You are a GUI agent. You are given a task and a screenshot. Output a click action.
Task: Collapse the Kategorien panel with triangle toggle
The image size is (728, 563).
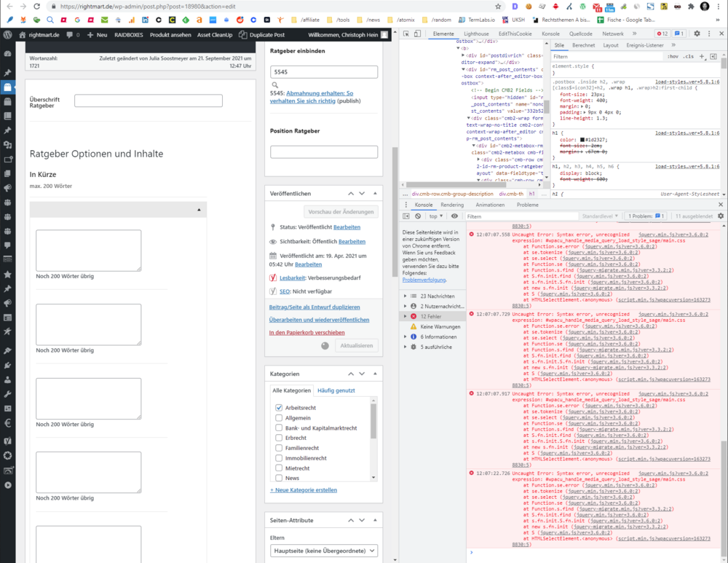click(375, 374)
